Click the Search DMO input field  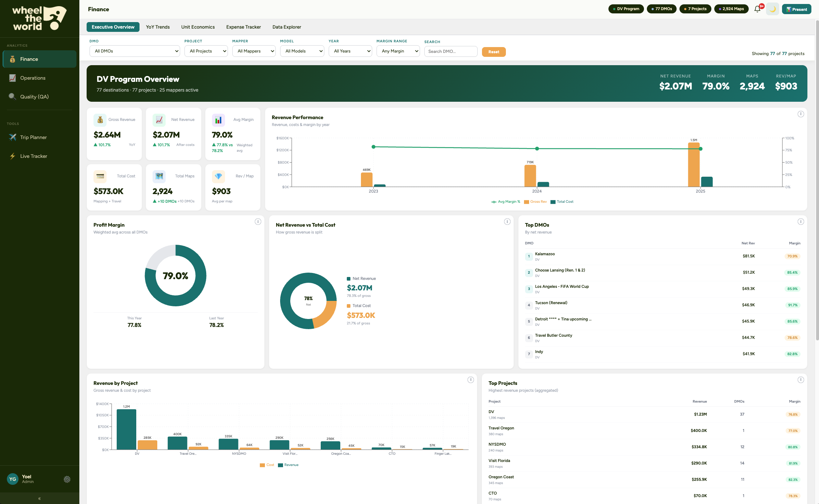click(450, 51)
